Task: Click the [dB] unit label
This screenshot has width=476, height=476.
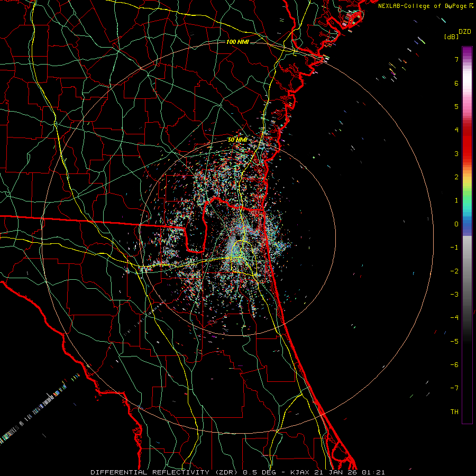Action: pyautogui.click(x=451, y=36)
